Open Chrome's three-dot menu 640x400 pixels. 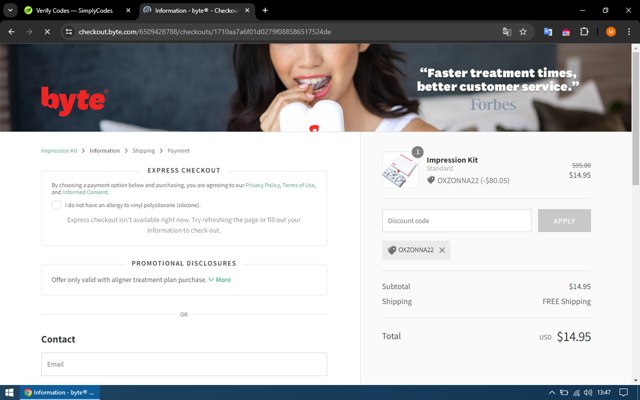629,32
